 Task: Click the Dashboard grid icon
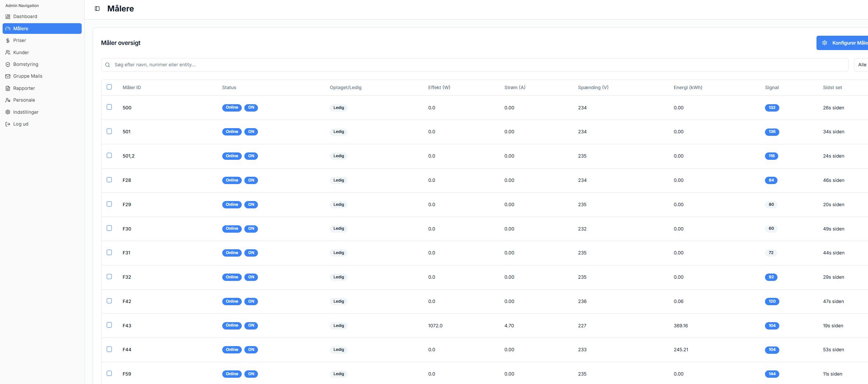click(8, 17)
